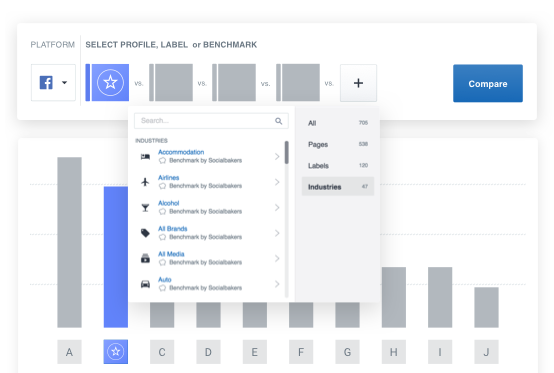Image resolution: width=554 pixels, height=373 pixels.
Task: Click the F label under chart
Action: (301, 352)
